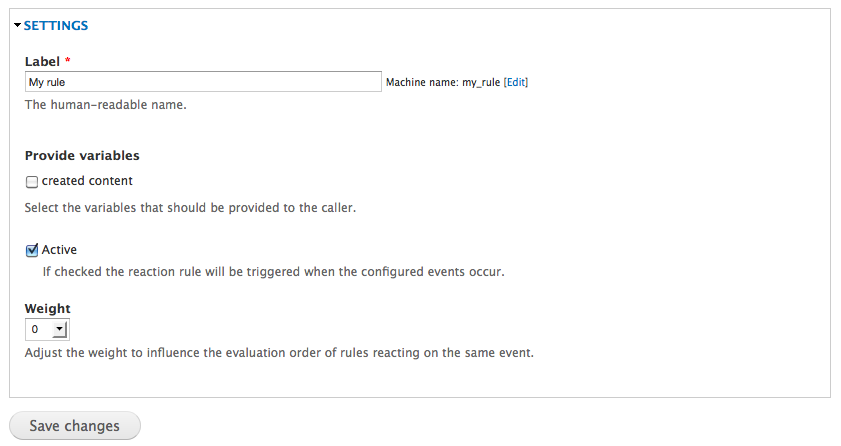Click the "Active" label text
841x446 pixels.
coord(59,250)
